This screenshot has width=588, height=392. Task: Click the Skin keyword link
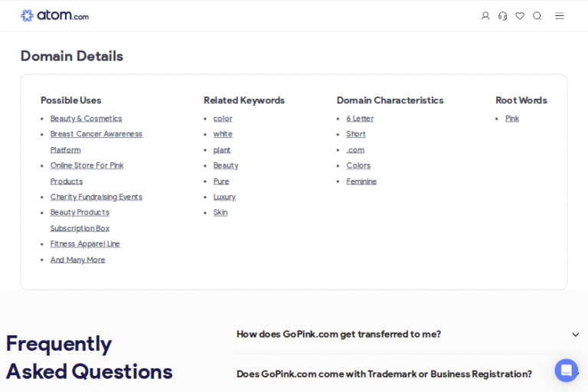220,213
